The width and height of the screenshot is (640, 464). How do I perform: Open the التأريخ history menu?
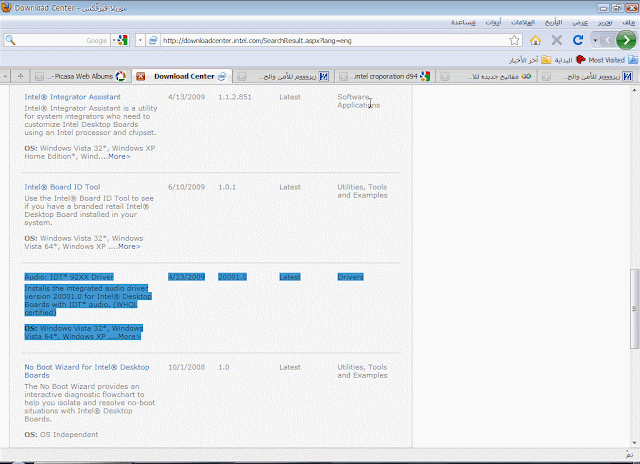point(553,22)
